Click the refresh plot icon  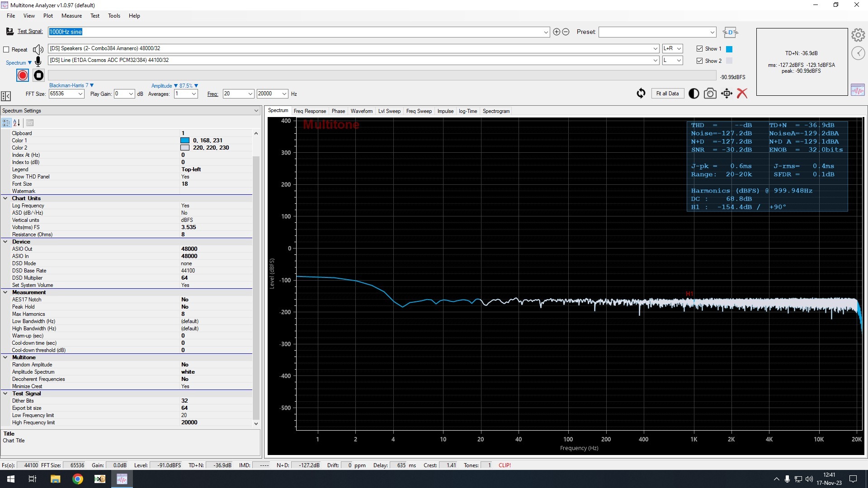(x=641, y=94)
